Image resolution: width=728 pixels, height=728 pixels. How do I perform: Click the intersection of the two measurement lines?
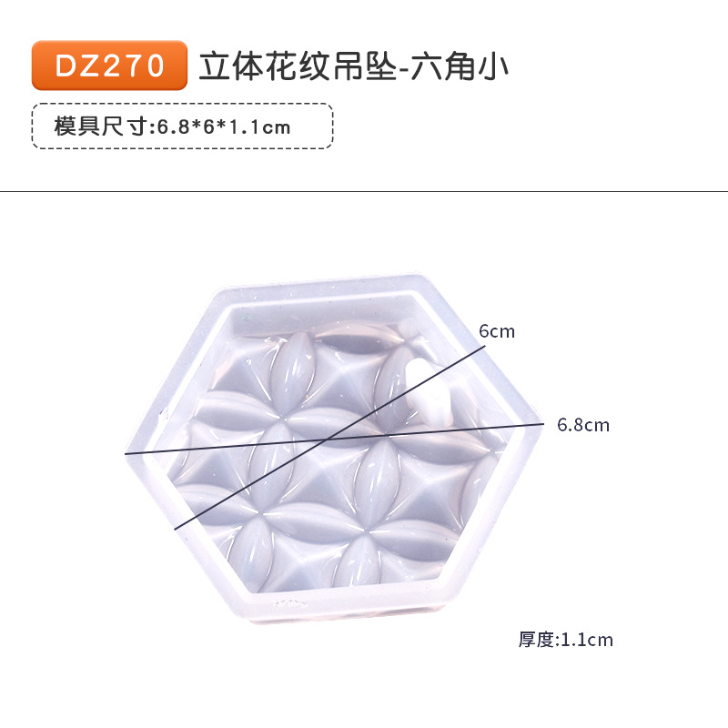[329, 439]
